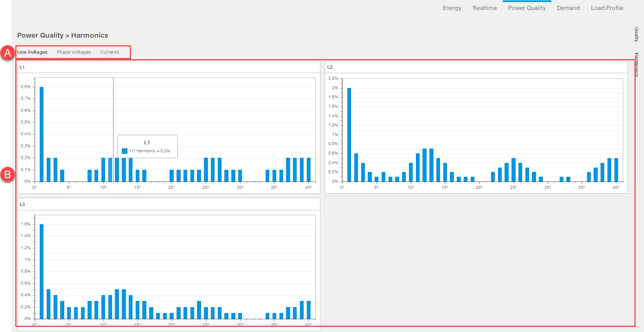Click the red circle marker A
Viewport: 644px width, 332px height.
7,53
